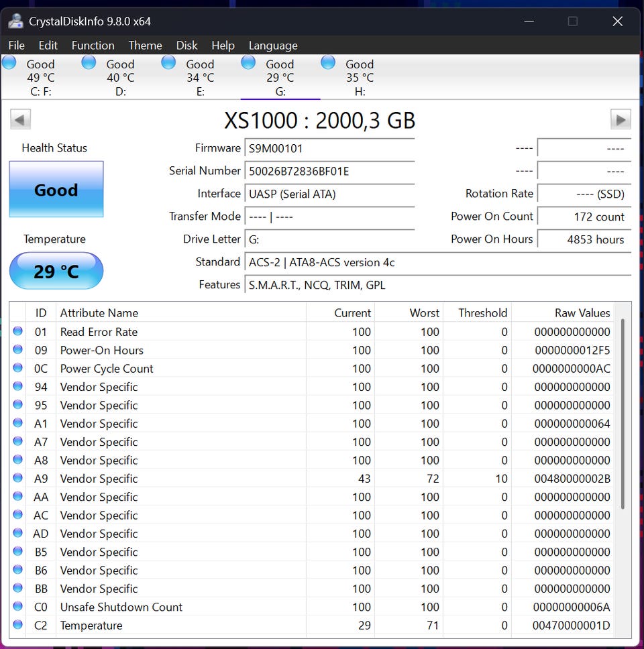
Task: Click the Standard field ACS-2
Action: pos(438,262)
